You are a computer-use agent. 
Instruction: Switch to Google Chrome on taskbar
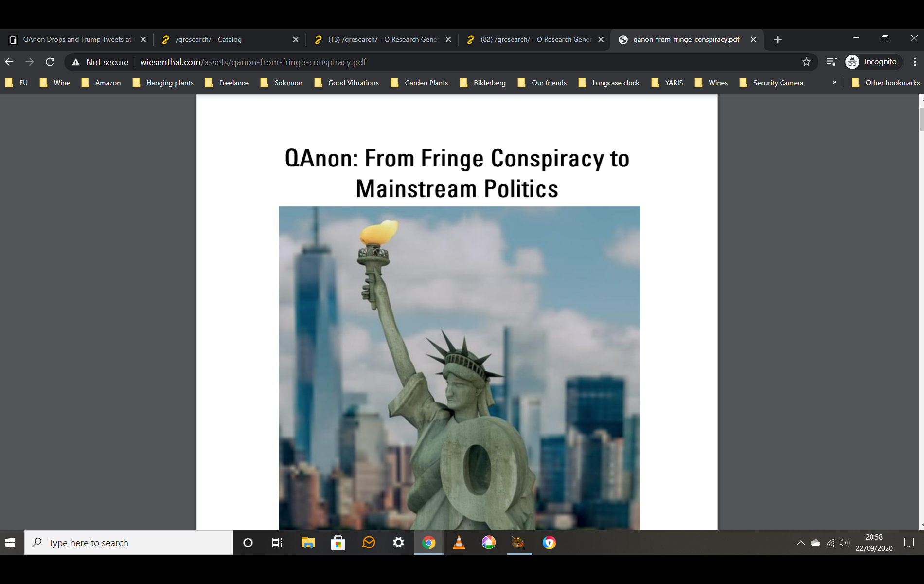pyautogui.click(x=429, y=543)
